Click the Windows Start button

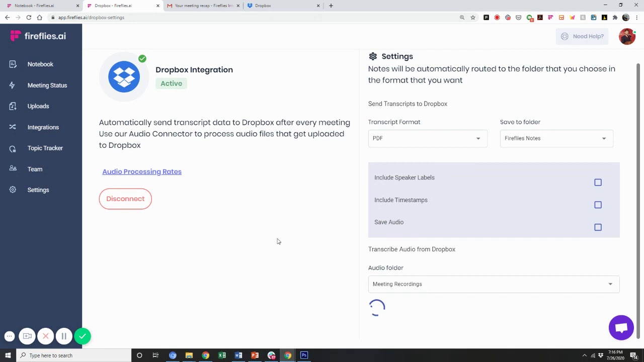point(8,355)
